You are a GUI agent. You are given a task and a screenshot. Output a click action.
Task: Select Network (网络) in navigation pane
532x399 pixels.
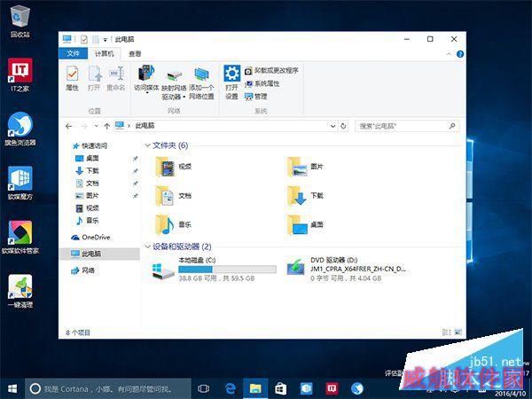82,270
